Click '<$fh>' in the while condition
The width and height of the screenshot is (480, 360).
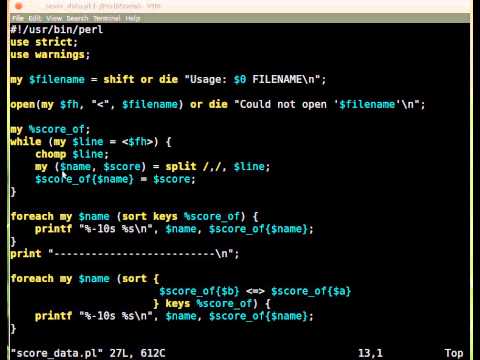pyautogui.click(x=137, y=142)
